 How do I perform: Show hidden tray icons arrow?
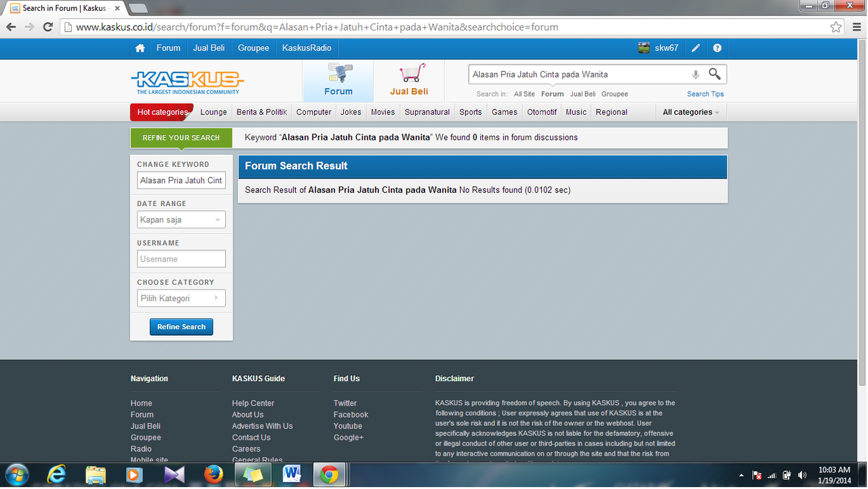click(x=741, y=475)
